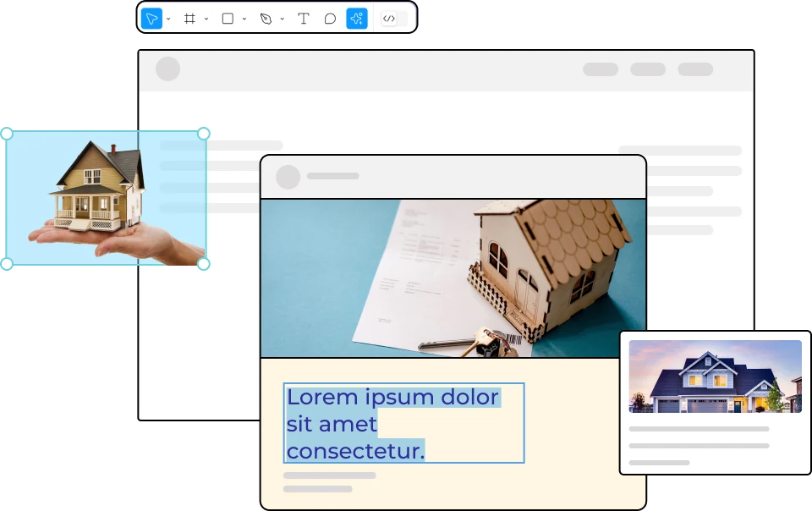
Task: Select the house-in-hand image
Action: point(106,199)
